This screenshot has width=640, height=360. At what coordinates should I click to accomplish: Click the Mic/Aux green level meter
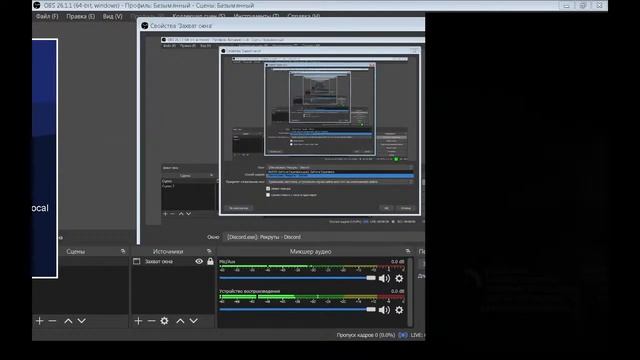[x=312, y=267]
